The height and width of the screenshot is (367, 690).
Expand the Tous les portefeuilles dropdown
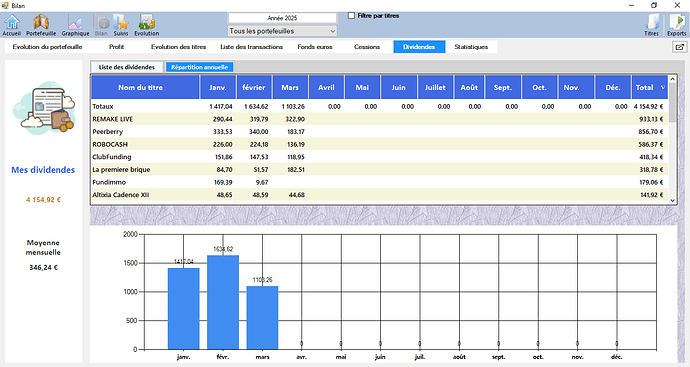point(283,31)
